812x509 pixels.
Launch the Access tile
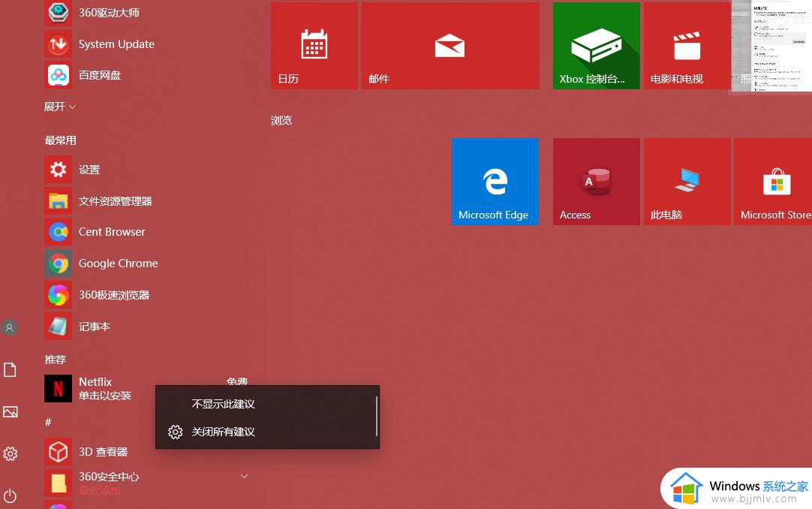pos(596,181)
